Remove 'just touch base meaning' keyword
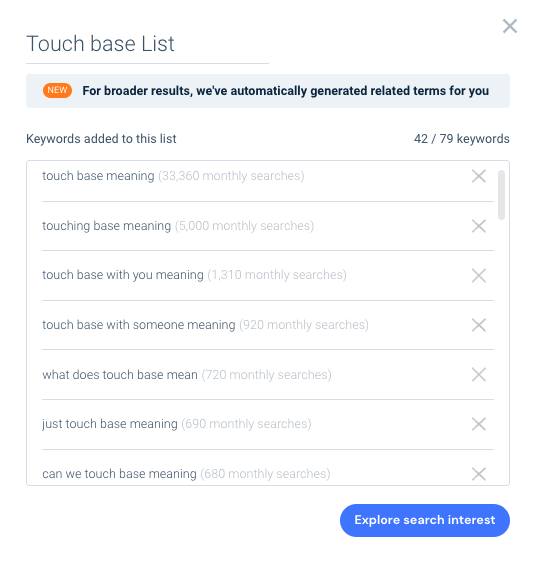The height and width of the screenshot is (563, 536). pos(479,424)
